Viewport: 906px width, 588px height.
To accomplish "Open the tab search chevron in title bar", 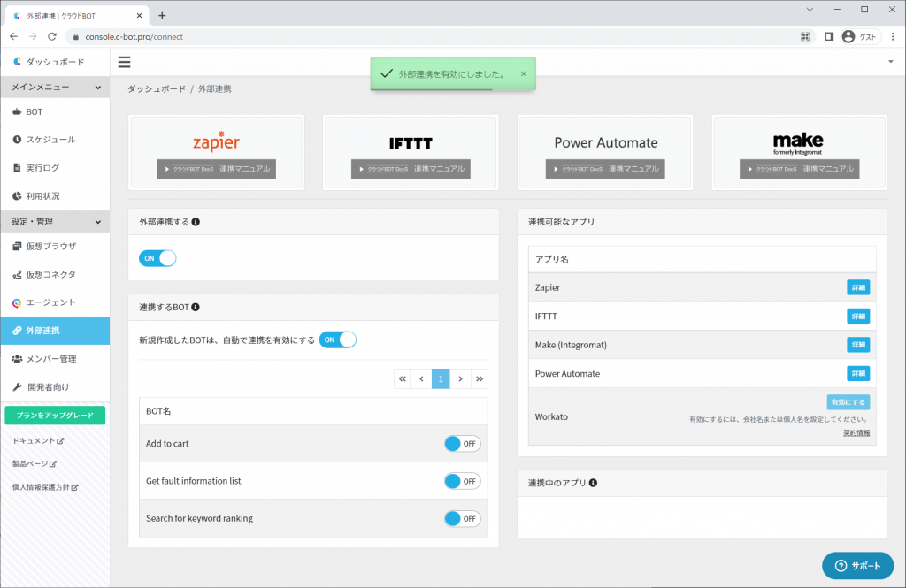I will point(810,10).
